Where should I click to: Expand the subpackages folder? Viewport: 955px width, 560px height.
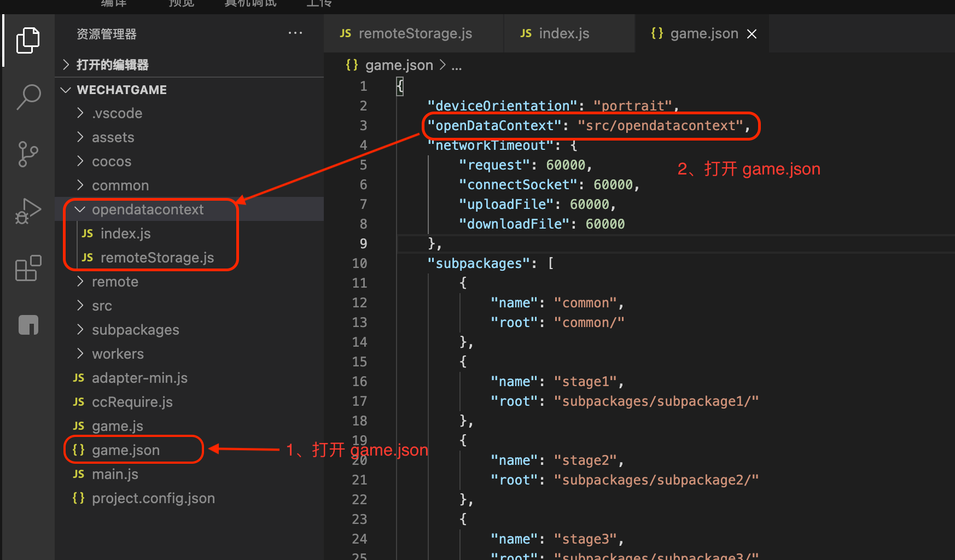189,330
